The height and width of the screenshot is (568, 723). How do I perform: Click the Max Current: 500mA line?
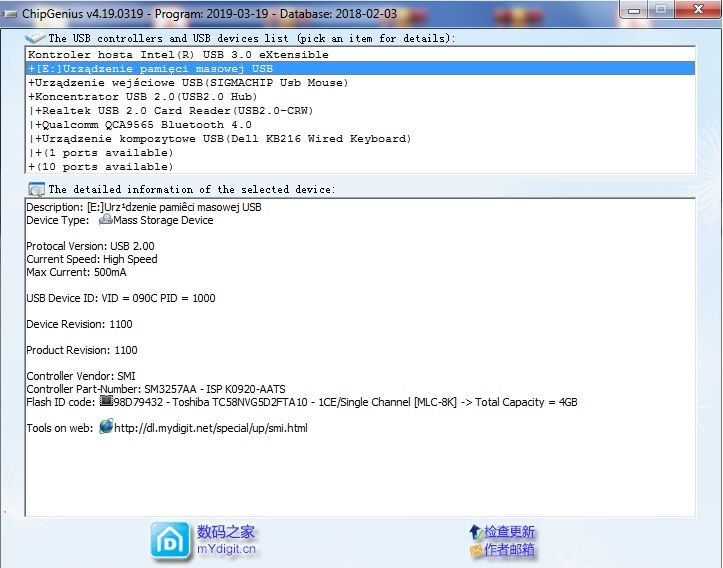(x=76, y=272)
